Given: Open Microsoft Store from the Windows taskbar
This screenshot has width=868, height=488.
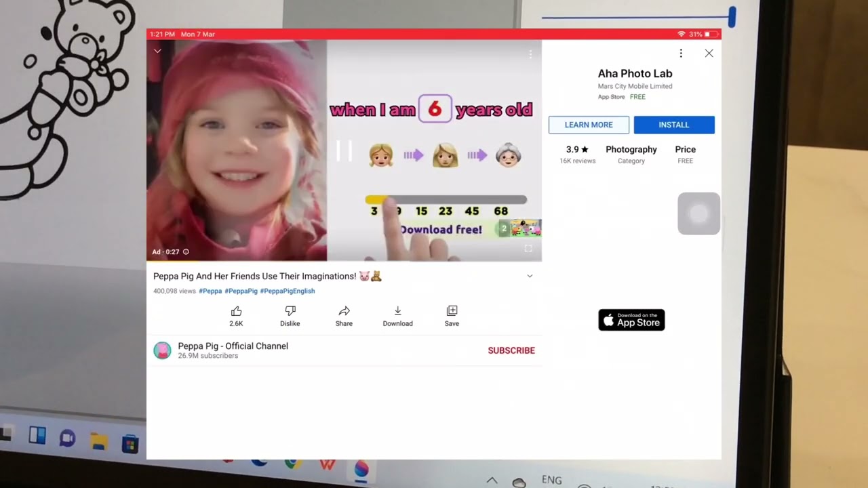Looking at the screenshot, I should pos(130,445).
